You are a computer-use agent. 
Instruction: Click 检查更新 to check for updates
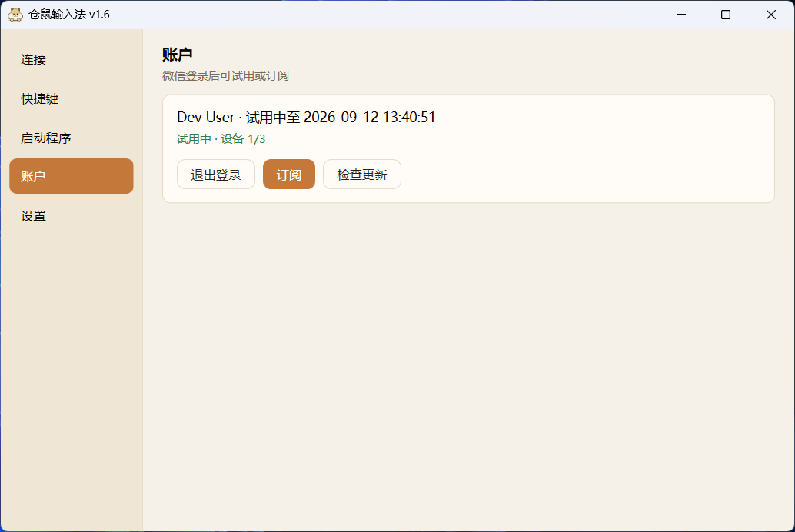362,175
